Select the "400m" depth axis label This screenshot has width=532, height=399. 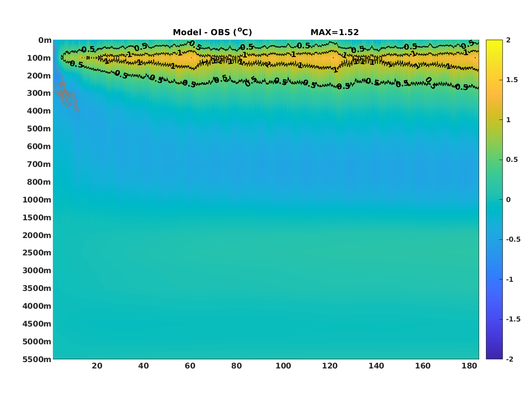[39, 111]
